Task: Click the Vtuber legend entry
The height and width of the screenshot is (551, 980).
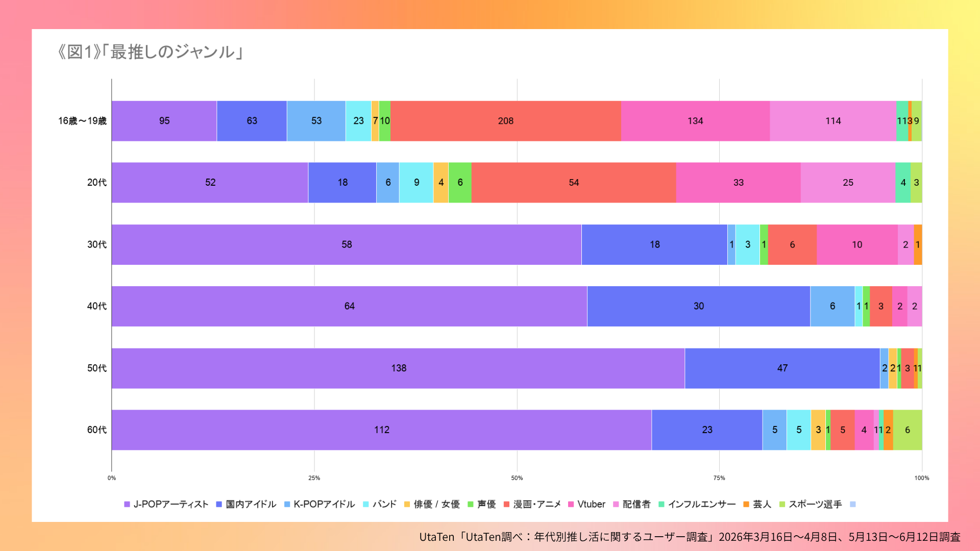Action: click(x=586, y=504)
